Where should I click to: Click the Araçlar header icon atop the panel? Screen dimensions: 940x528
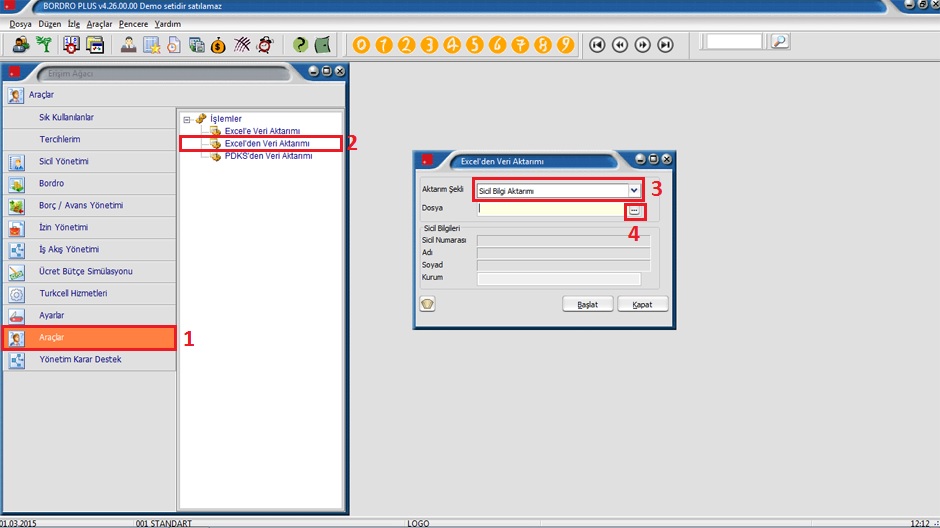pyautogui.click(x=16, y=95)
